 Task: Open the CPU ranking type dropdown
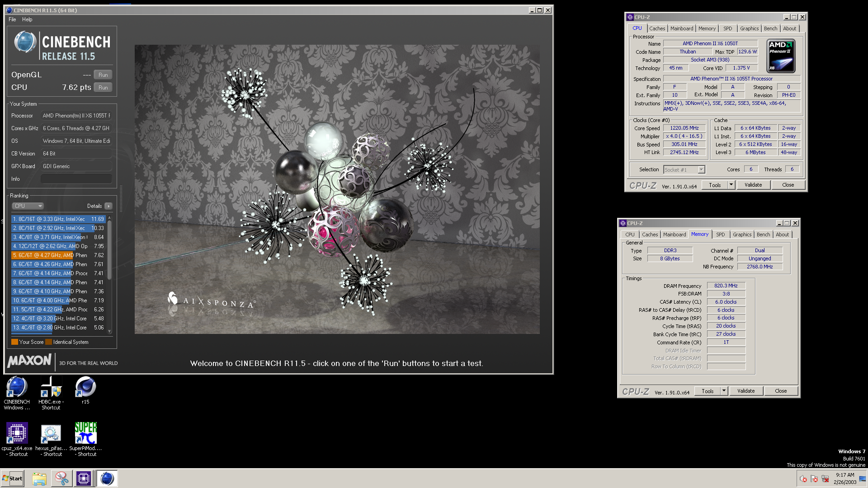(28, 206)
